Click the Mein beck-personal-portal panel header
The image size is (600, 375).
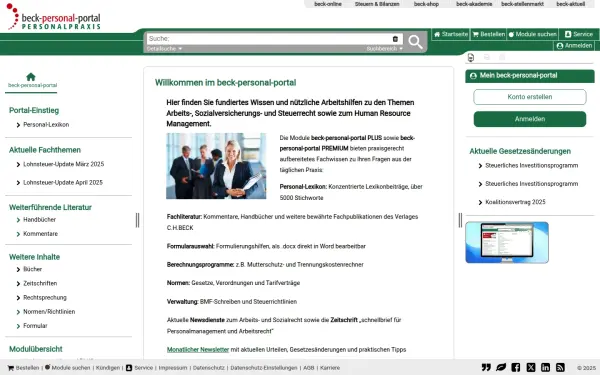pyautogui.click(x=530, y=76)
